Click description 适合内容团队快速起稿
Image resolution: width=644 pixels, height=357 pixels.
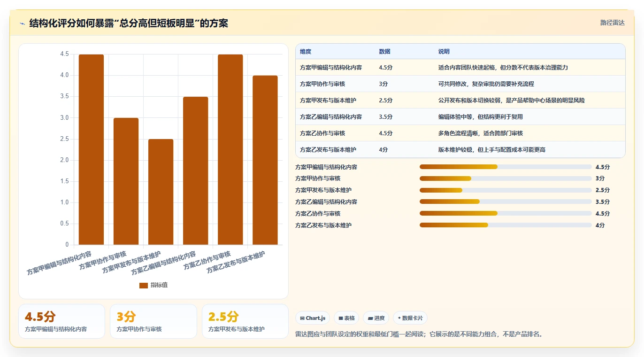(x=467, y=68)
